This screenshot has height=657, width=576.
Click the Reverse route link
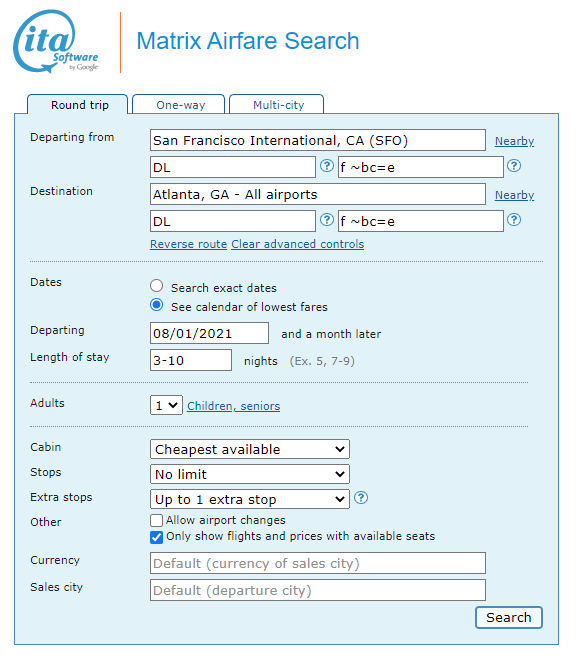tap(189, 244)
